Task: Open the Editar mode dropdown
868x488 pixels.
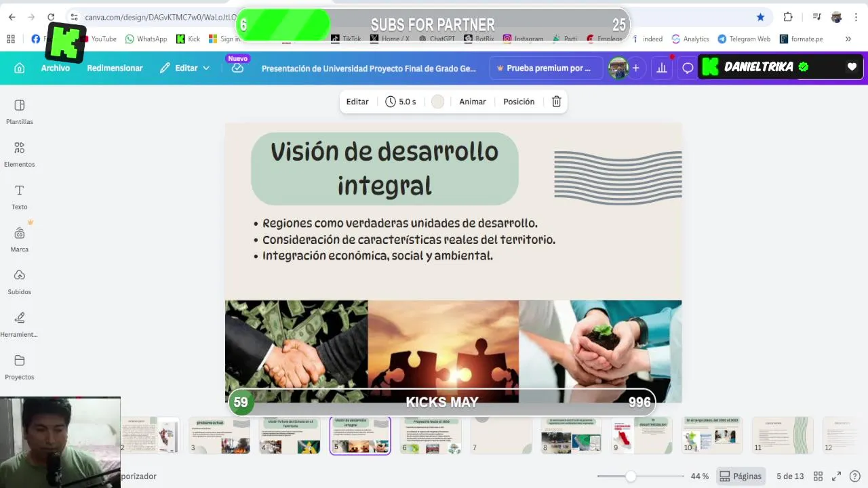Action: (184, 68)
